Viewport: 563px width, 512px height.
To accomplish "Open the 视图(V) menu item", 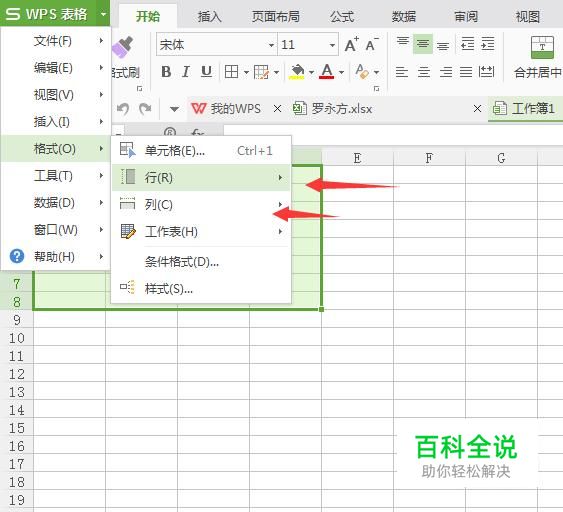I will pos(55,95).
